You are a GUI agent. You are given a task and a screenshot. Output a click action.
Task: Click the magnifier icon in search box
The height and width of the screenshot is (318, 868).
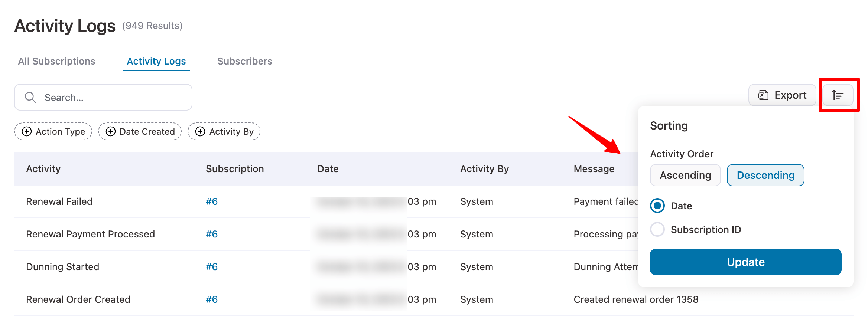click(30, 98)
